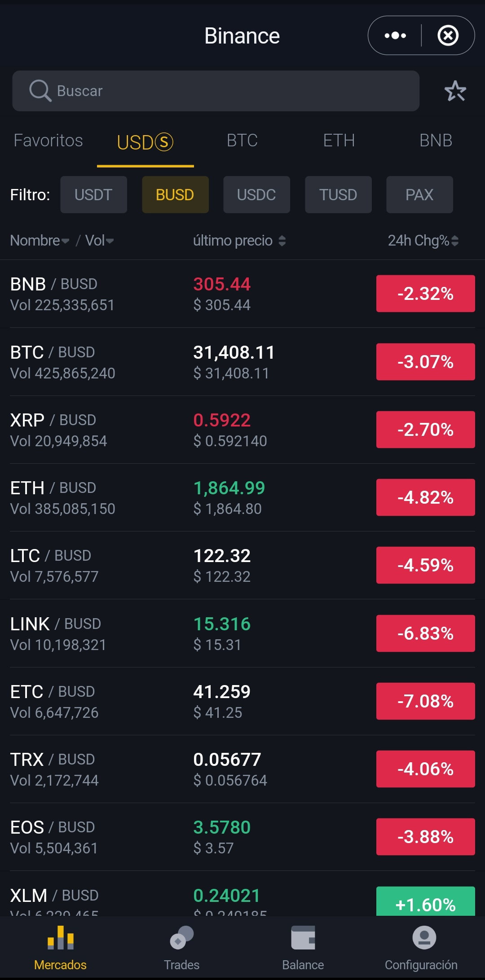Screen dimensions: 485x980
Task: Open the three-dots more options menu
Action: coord(395,35)
